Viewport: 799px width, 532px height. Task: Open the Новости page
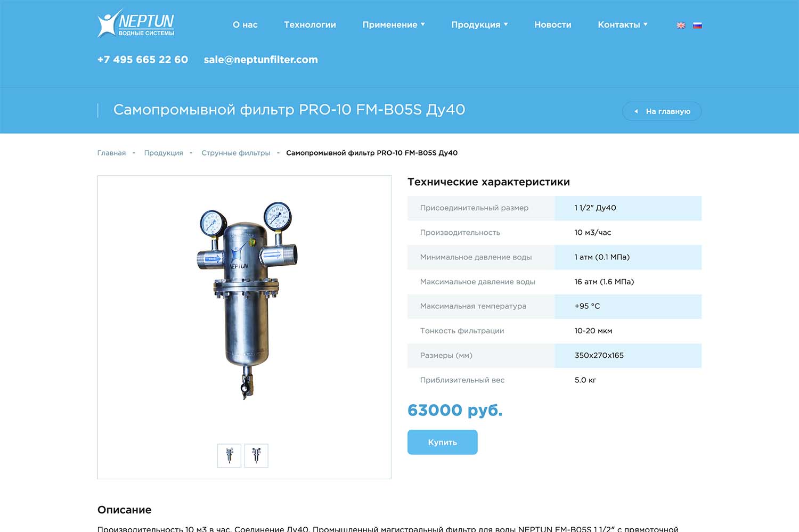click(x=553, y=24)
